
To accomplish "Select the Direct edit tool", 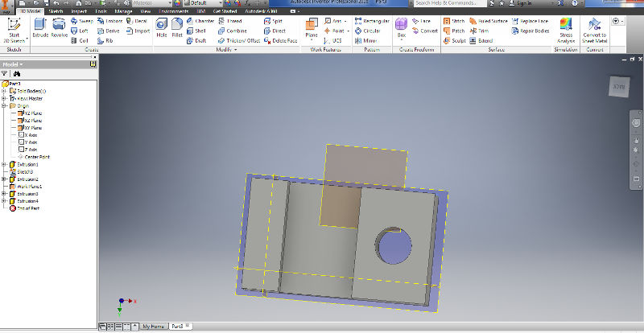I will click(x=275, y=31).
